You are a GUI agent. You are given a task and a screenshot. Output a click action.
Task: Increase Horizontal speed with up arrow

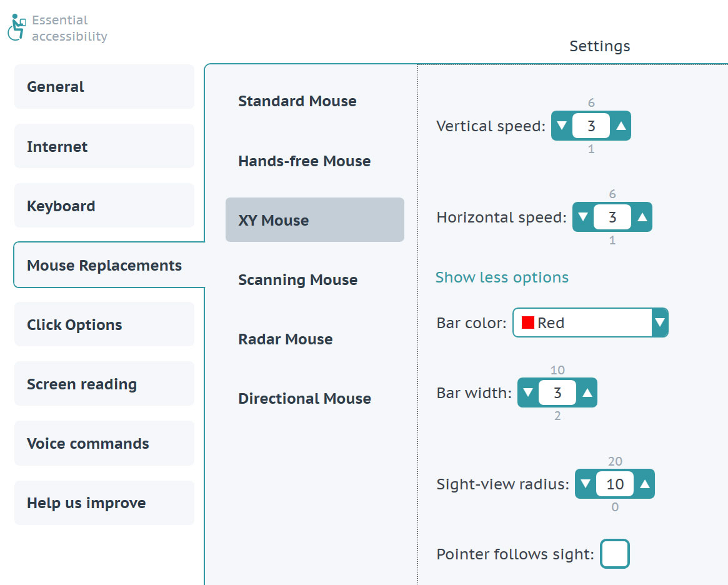click(x=642, y=217)
